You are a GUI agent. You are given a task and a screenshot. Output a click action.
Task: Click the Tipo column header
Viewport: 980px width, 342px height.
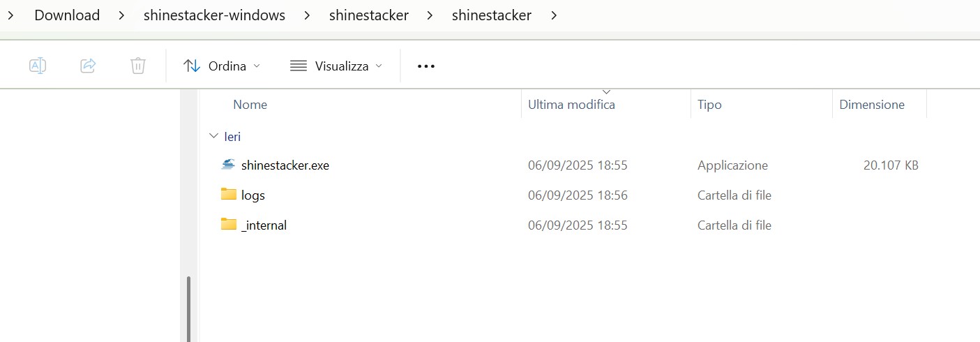pos(709,105)
